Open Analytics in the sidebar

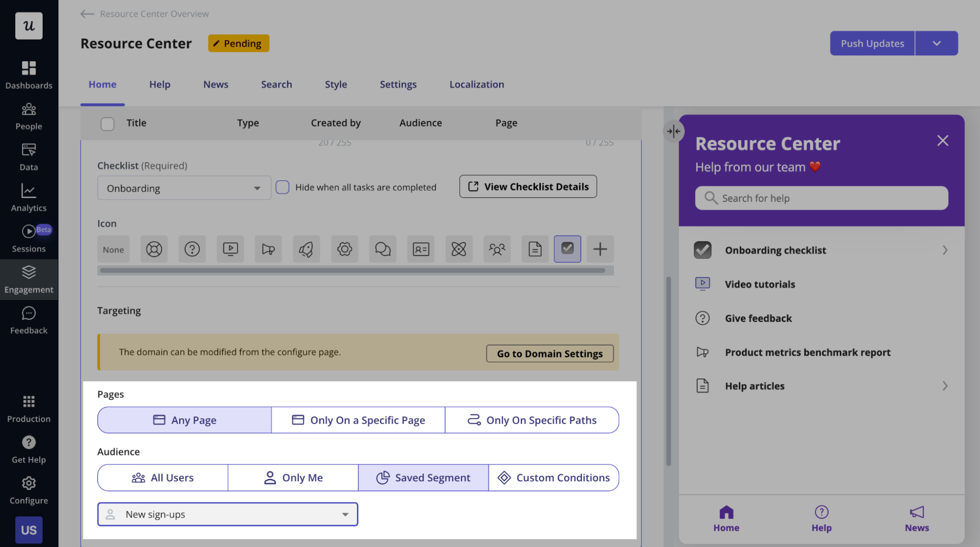pyautogui.click(x=28, y=198)
